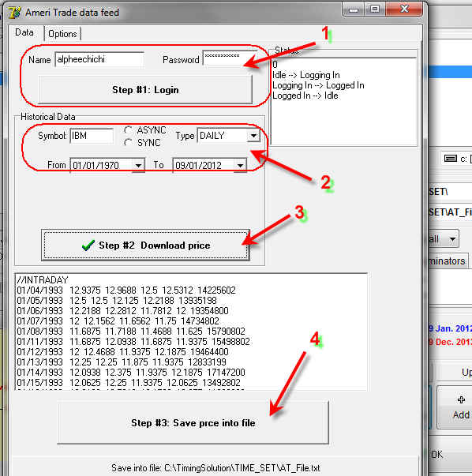Screen dimensions: 472x476
Task: Open the Type DAILY dropdown
Action: [253, 136]
